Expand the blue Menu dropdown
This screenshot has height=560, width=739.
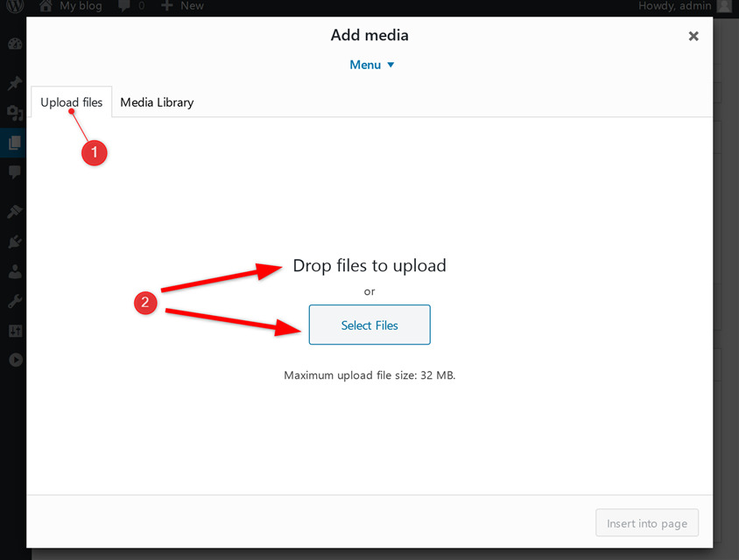click(x=371, y=64)
